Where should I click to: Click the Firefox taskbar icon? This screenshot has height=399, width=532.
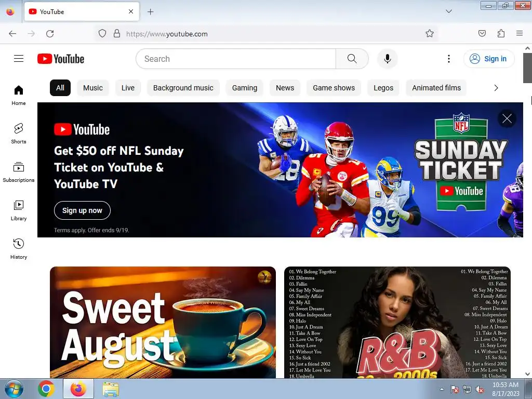click(x=78, y=389)
